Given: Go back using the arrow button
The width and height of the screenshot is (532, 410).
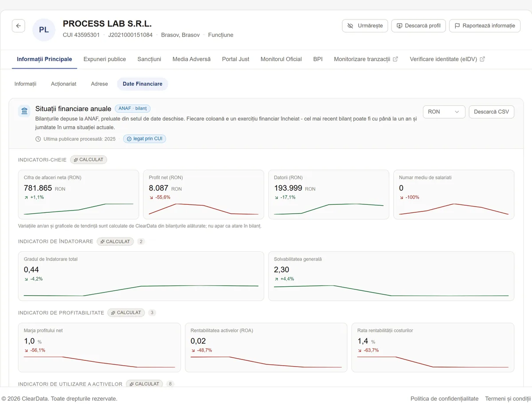Looking at the screenshot, I should (x=18, y=26).
